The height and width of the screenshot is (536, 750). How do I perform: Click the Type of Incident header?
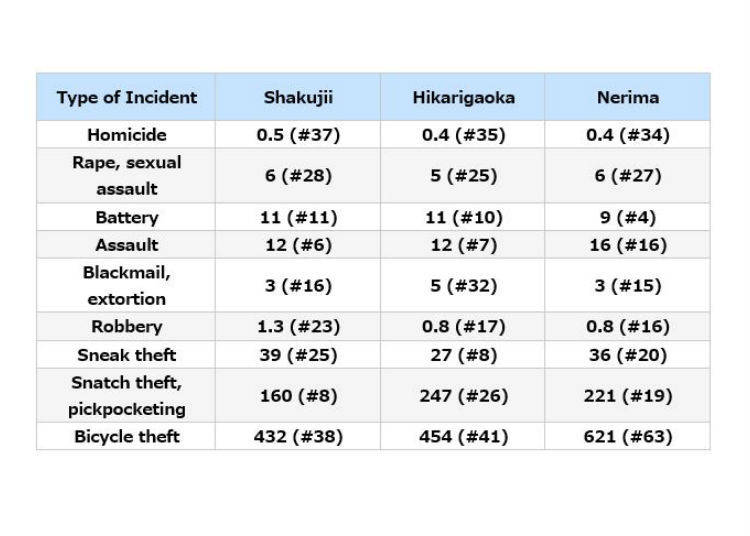[127, 98]
